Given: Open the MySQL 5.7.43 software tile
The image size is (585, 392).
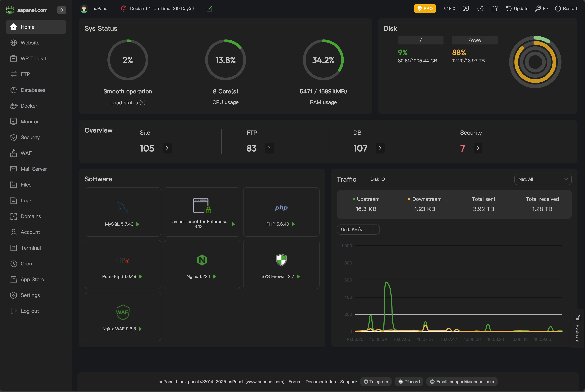Looking at the screenshot, I should pos(122,212).
